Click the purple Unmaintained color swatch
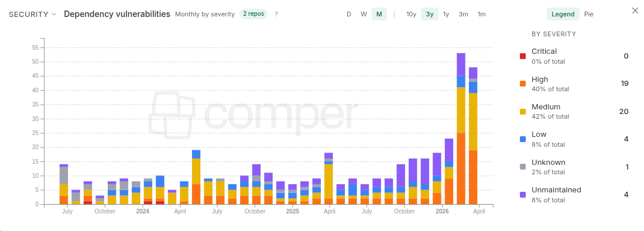Viewport: 644px width, 231px height. click(523, 195)
